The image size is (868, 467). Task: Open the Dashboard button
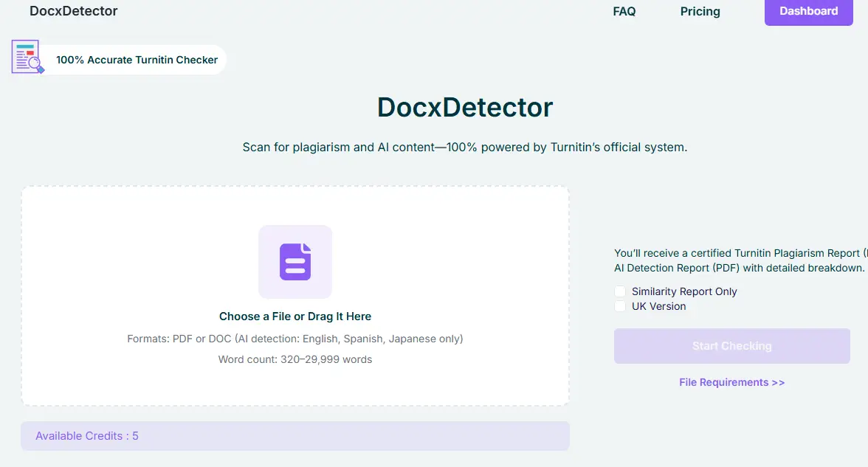point(808,12)
